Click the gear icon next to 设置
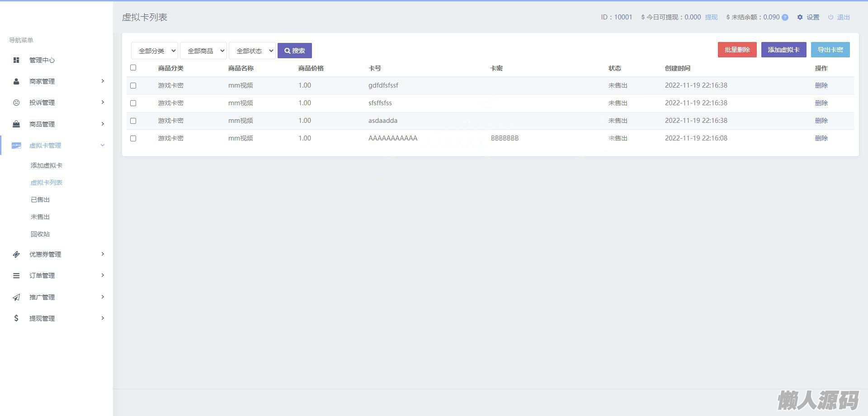The image size is (868, 416). (800, 17)
